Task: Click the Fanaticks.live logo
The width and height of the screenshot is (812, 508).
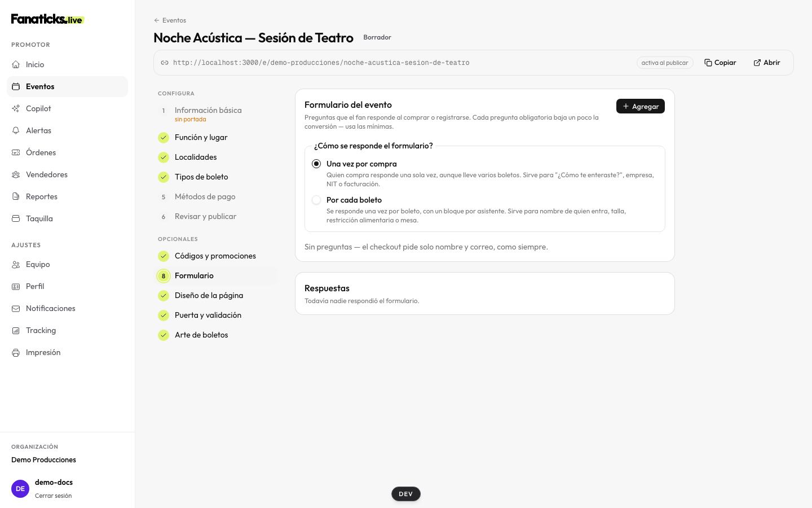Action: (x=47, y=19)
